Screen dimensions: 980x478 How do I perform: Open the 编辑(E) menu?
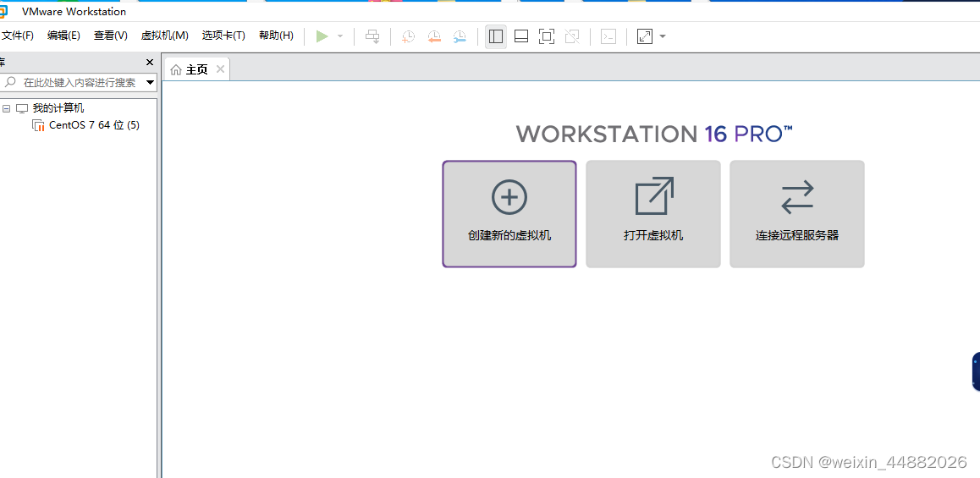click(63, 36)
